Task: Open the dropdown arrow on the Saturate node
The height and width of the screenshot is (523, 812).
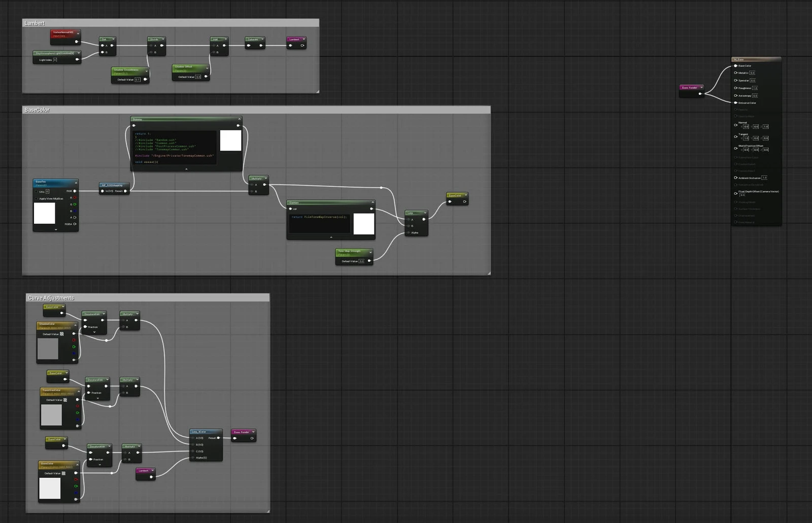Action: (262, 39)
